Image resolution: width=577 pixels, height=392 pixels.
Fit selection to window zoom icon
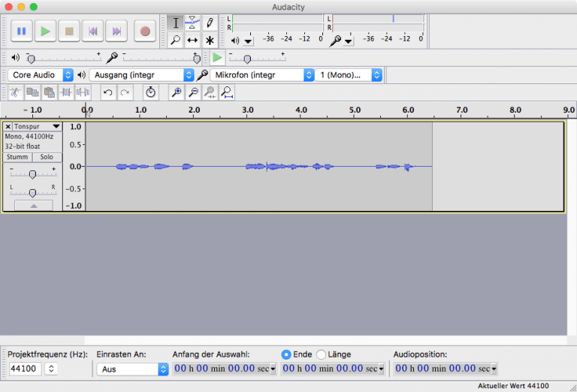point(210,92)
